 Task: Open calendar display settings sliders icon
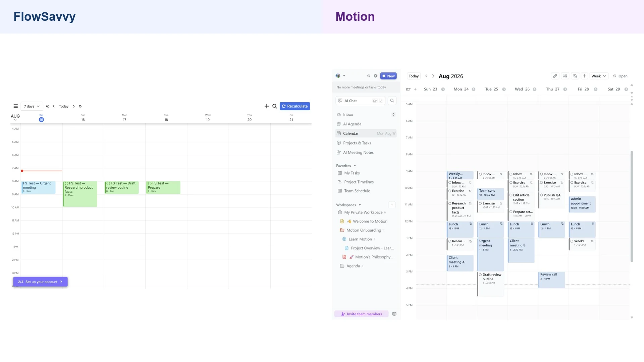click(x=565, y=76)
